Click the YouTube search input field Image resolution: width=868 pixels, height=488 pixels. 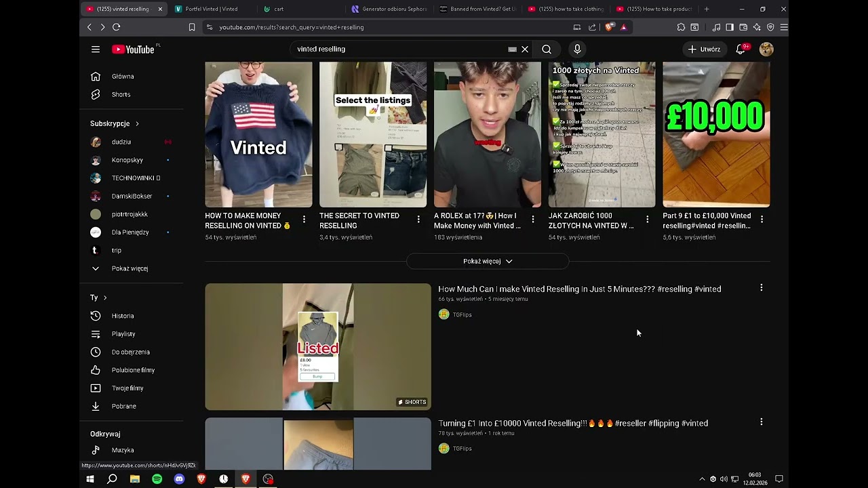(x=400, y=49)
